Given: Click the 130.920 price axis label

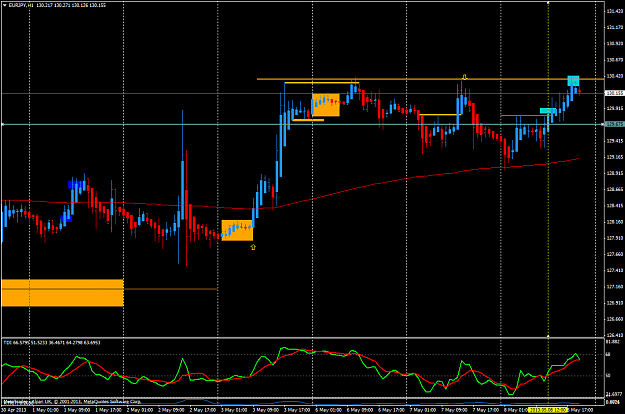Looking at the screenshot, I should click(615, 43).
